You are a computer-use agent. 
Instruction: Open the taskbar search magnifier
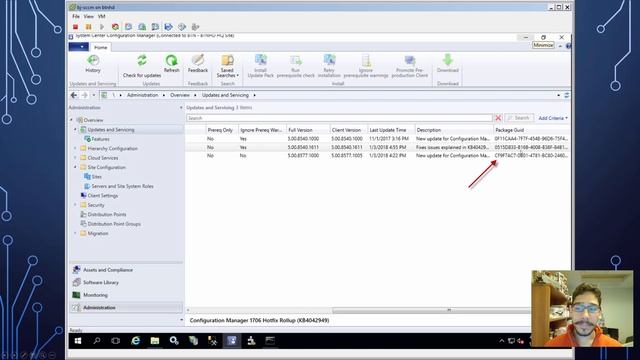coord(97,341)
